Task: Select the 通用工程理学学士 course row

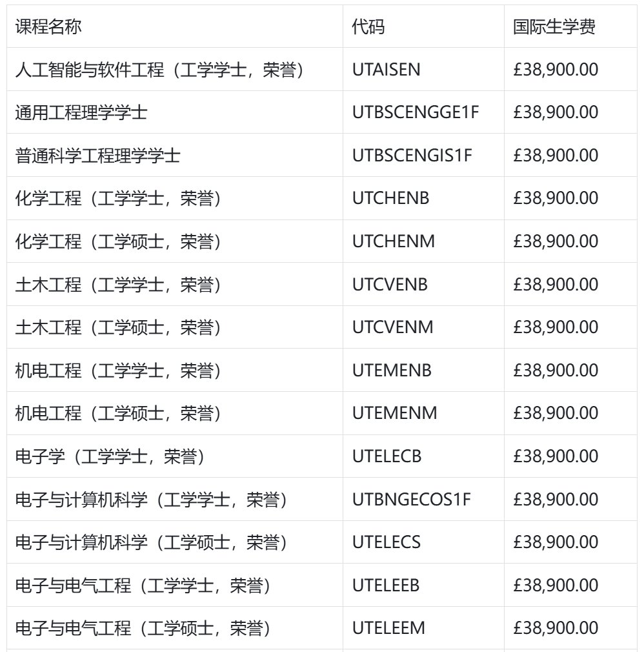Action: (x=81, y=112)
